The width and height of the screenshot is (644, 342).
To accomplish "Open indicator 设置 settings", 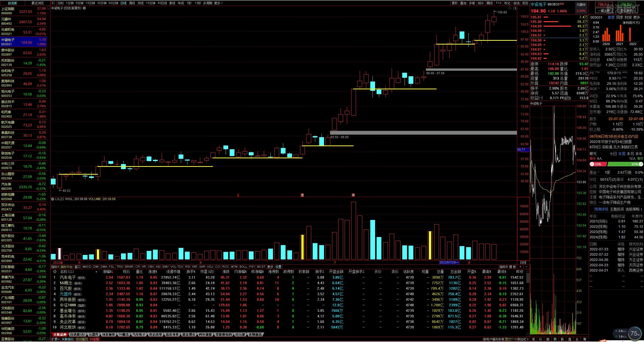I will click(x=278, y=267).
